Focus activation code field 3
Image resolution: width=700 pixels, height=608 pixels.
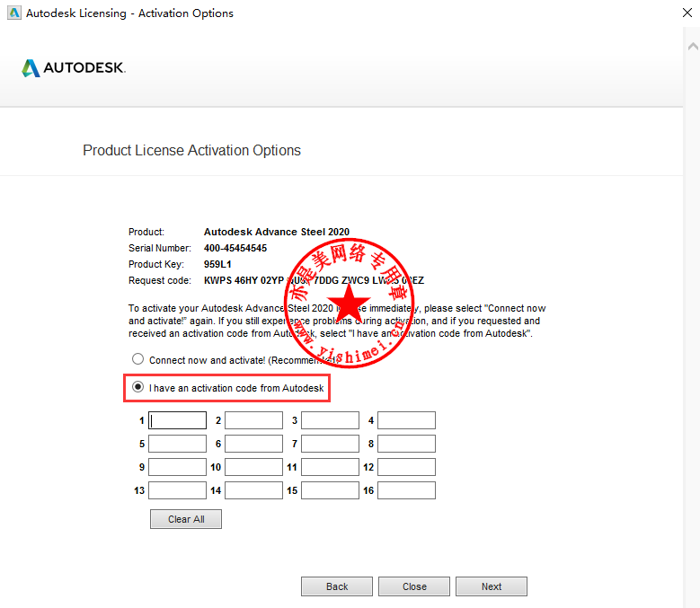click(x=330, y=420)
